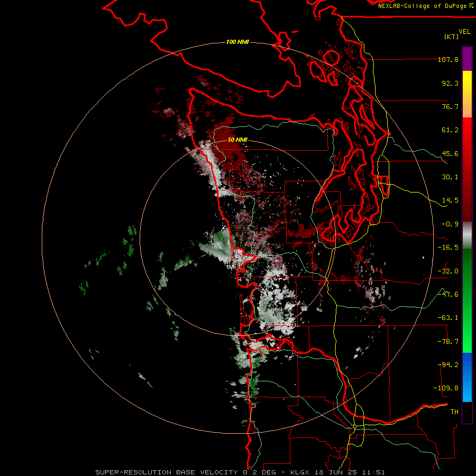Viewport: 476px width, 476px height.
Task: Click the 100 NMI range ring label
Action: tap(237, 42)
